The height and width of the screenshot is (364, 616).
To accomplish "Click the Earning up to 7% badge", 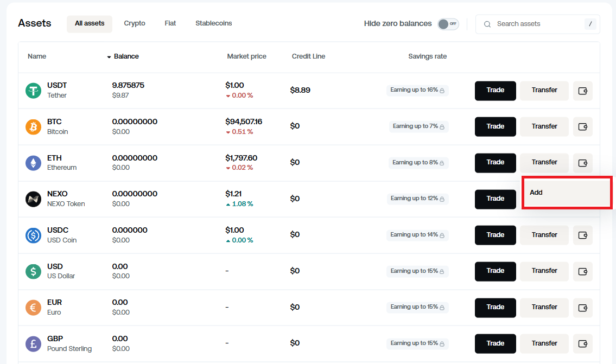I will pos(418,126).
